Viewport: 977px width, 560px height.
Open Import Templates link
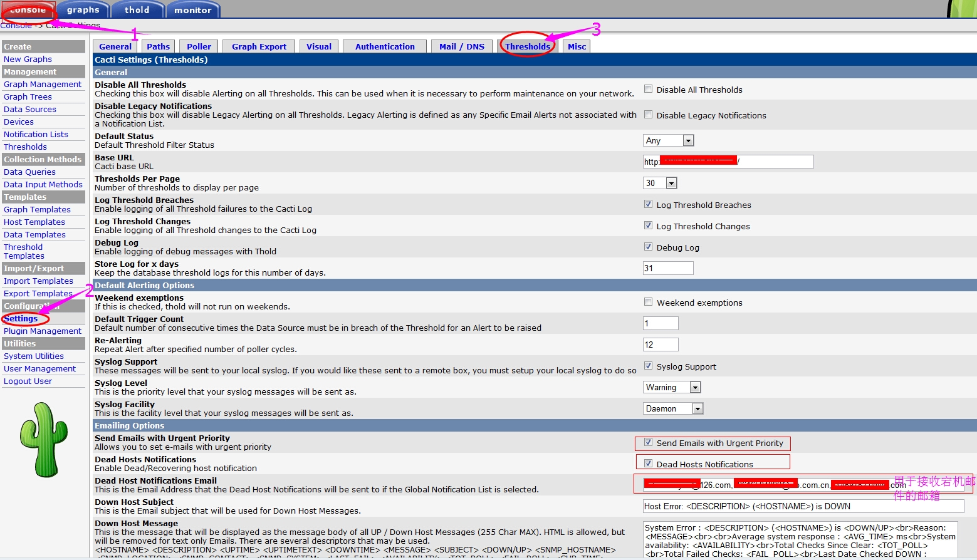(38, 281)
